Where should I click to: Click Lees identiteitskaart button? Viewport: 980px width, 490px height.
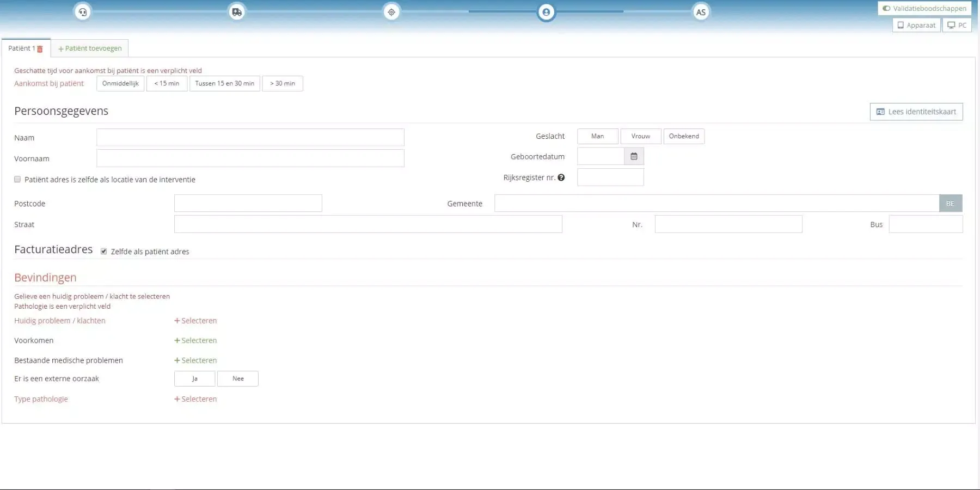click(916, 112)
